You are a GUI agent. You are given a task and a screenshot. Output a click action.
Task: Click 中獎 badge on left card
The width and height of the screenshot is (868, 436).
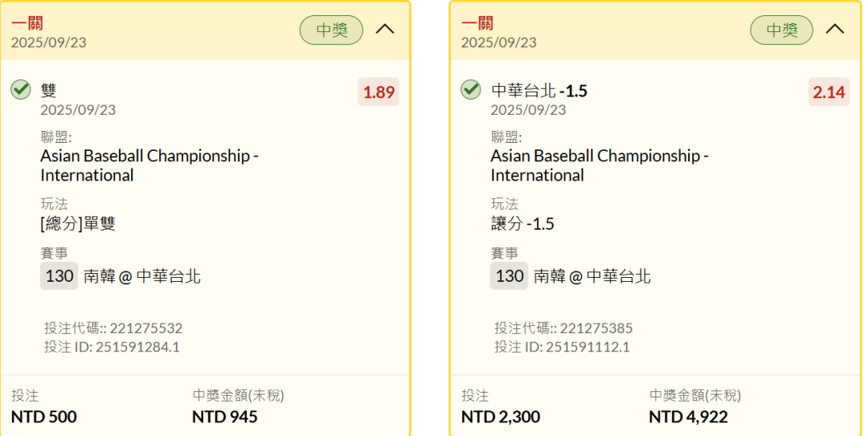331,31
